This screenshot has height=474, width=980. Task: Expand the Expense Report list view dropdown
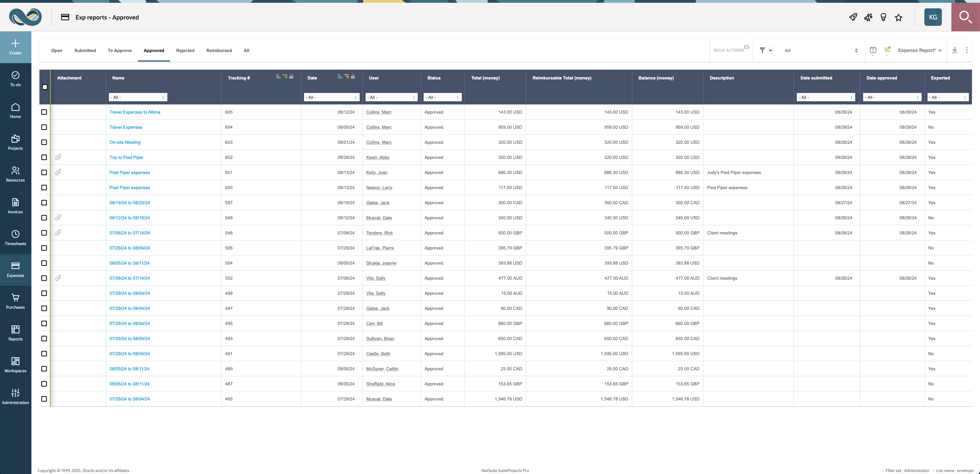pos(920,50)
